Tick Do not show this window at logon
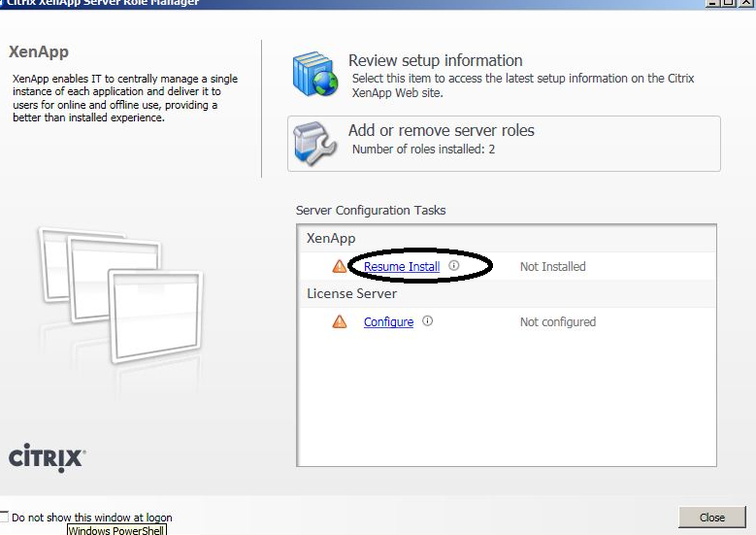The height and width of the screenshot is (535, 756). tap(4, 517)
